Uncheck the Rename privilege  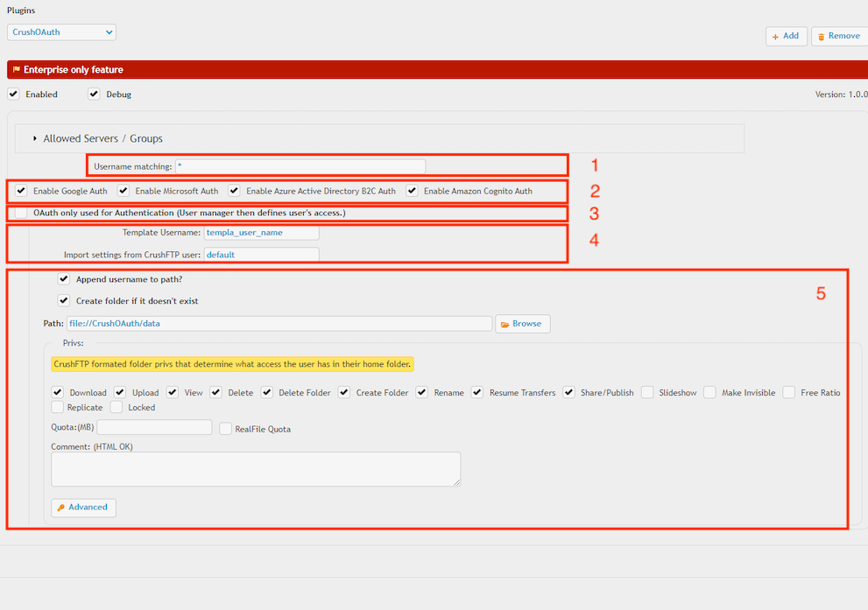[422, 392]
